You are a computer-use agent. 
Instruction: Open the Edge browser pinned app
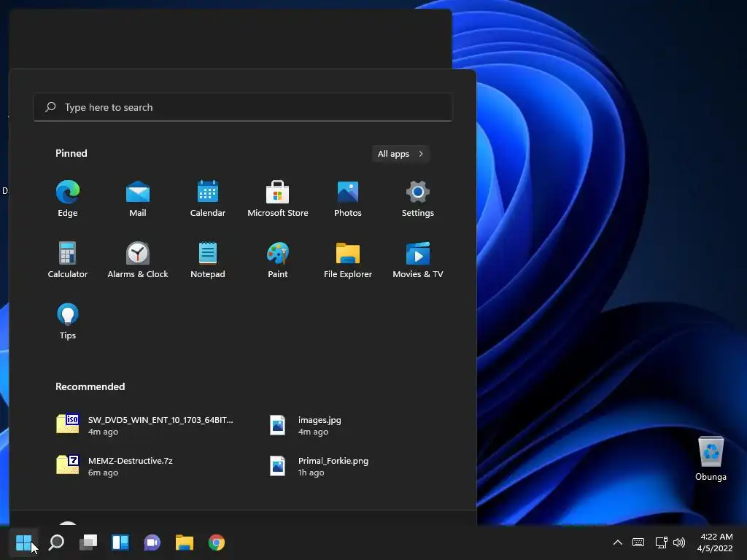68,198
